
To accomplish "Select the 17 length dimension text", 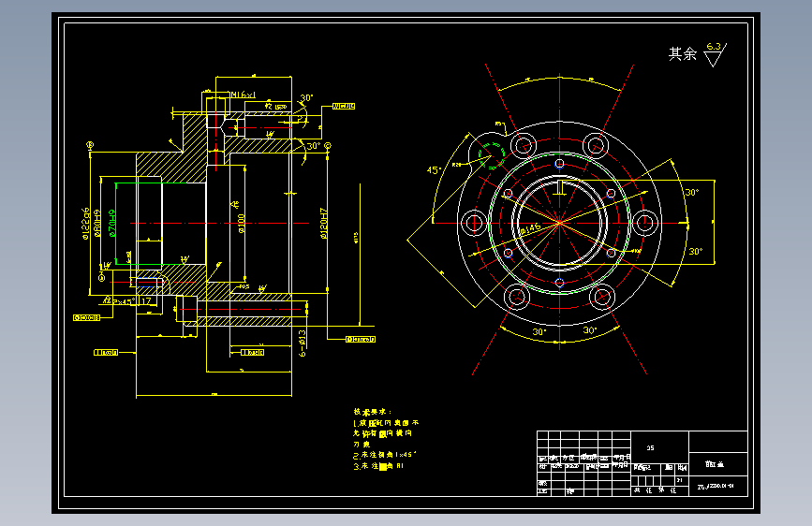I will coord(146,300).
